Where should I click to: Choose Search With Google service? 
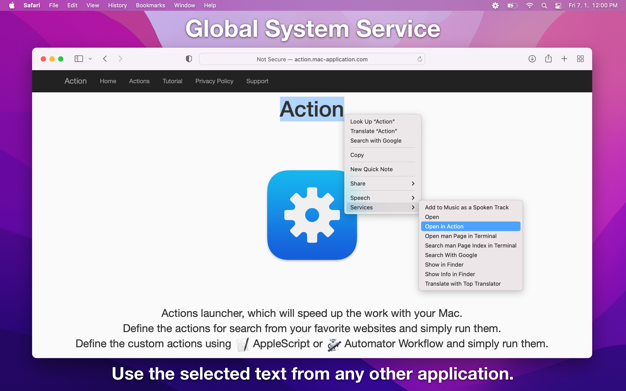pyautogui.click(x=471, y=255)
